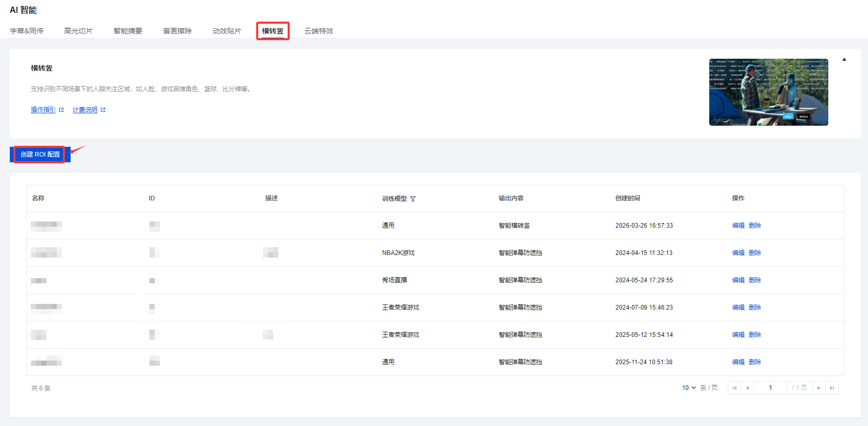Jump to the last page icon
This screenshot has height=426, width=868.
coord(832,388)
